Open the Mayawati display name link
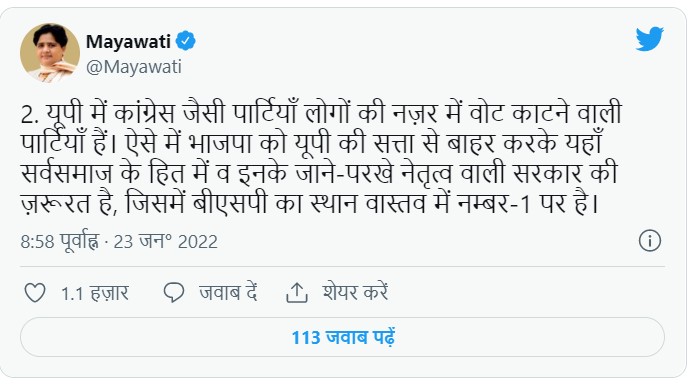 pos(128,41)
